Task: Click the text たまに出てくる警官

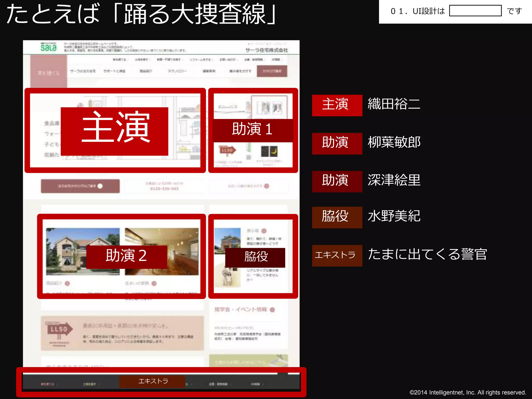Action: point(427,254)
